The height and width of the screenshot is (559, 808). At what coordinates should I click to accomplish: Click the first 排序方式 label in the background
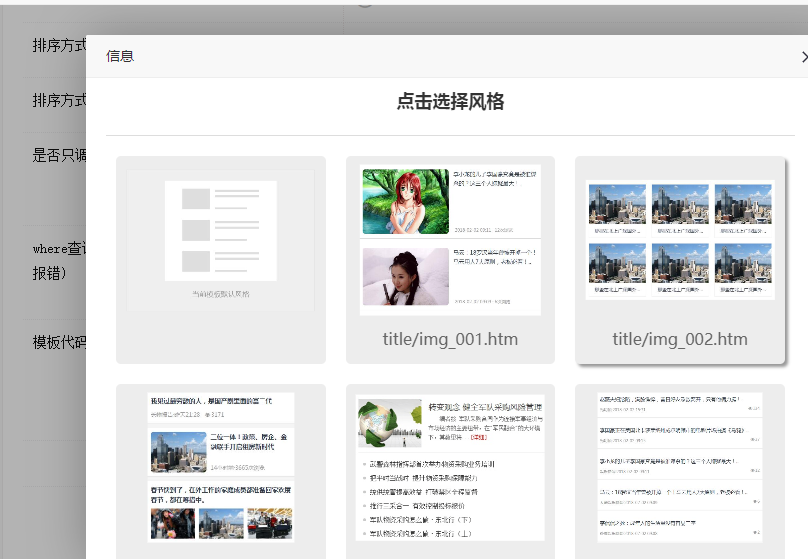59,46
